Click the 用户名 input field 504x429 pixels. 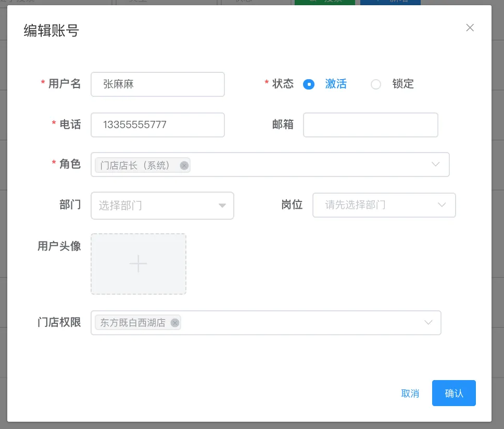(157, 84)
